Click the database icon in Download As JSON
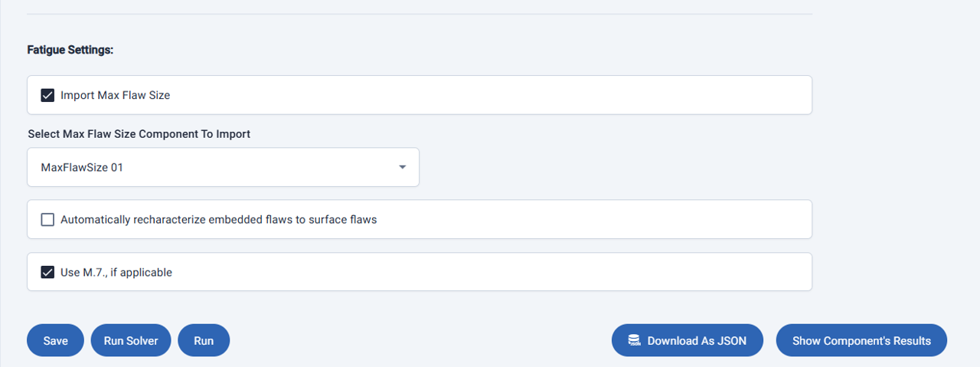980x367 pixels. 634,341
